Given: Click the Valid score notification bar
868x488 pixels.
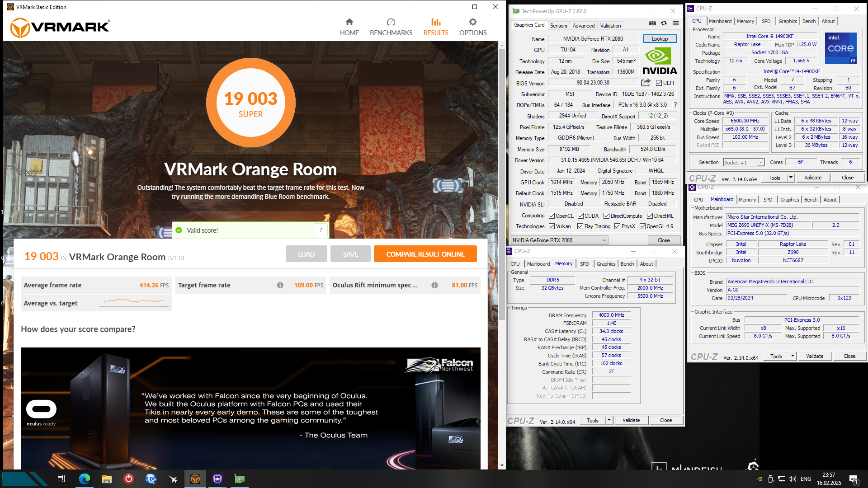Looking at the screenshot, I should tap(250, 230).
